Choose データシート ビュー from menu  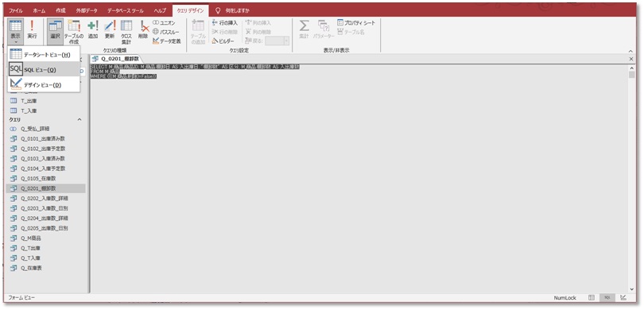[x=44, y=55]
